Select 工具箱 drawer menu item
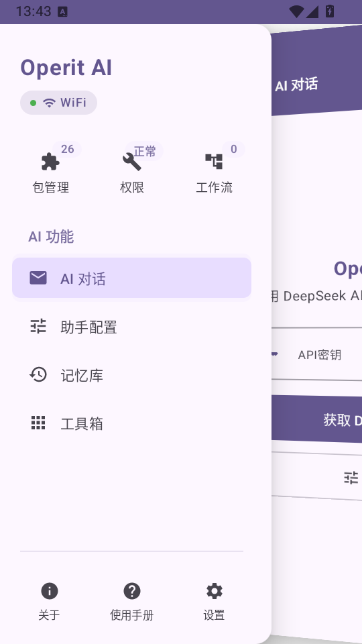Viewport: 362px width, 644px height. click(132, 423)
